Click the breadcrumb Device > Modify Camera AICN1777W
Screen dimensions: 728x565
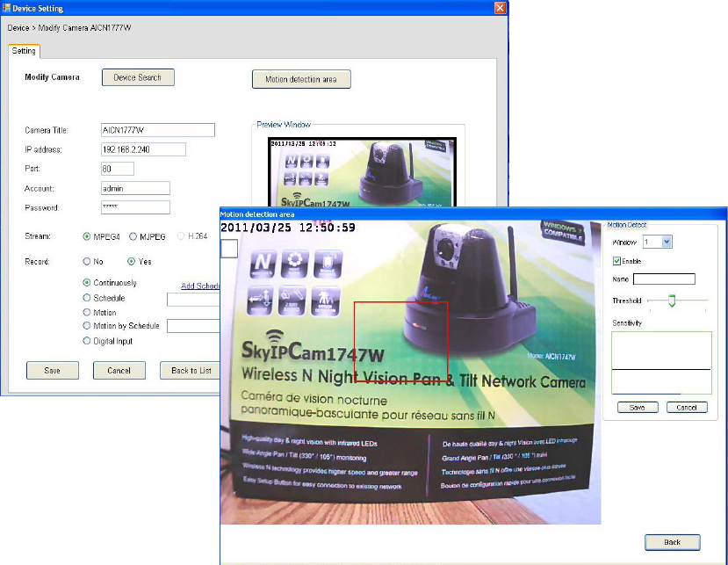pyautogui.click(x=69, y=28)
